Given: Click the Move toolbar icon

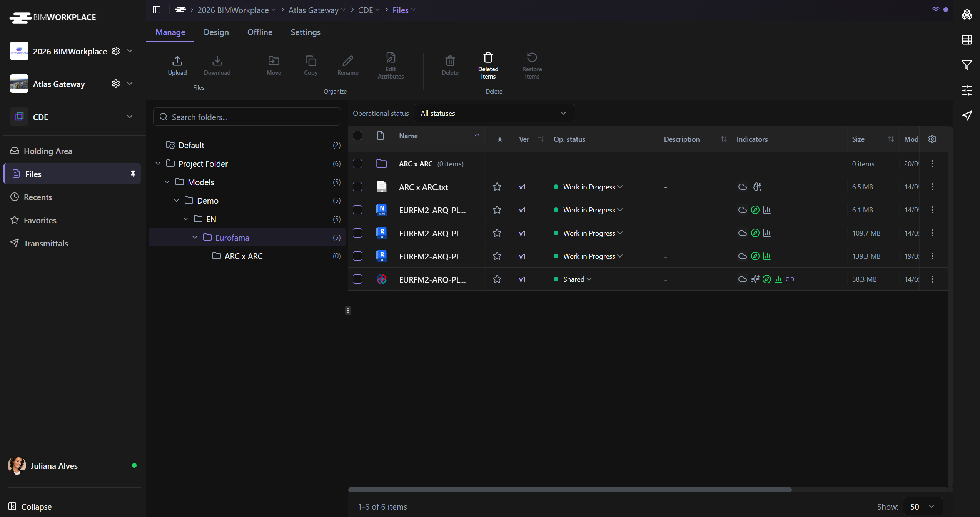Looking at the screenshot, I should coord(274,61).
